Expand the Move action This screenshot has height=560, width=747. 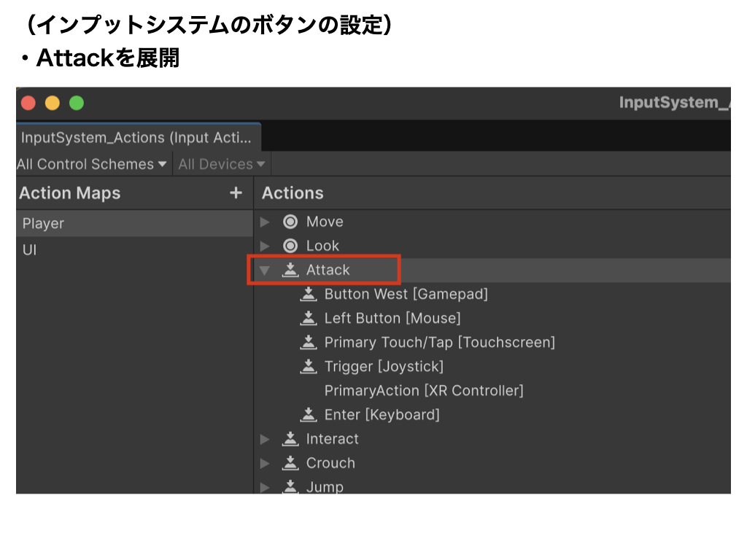(265, 222)
